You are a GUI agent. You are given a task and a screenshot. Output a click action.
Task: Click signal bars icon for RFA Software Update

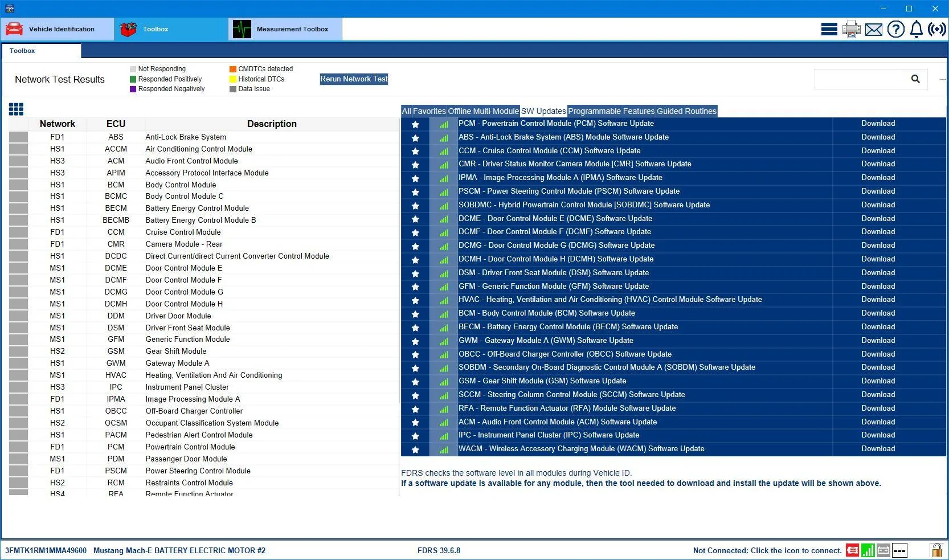[x=443, y=409]
